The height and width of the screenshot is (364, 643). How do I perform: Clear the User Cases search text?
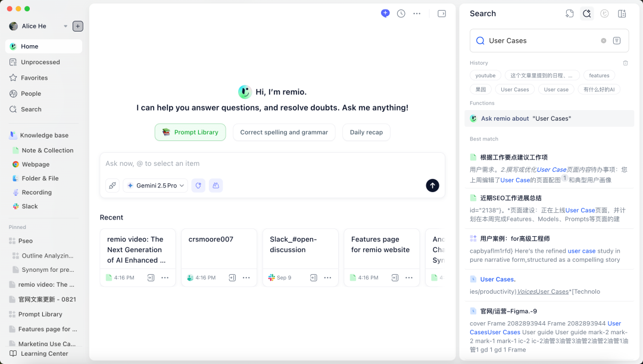(x=603, y=41)
